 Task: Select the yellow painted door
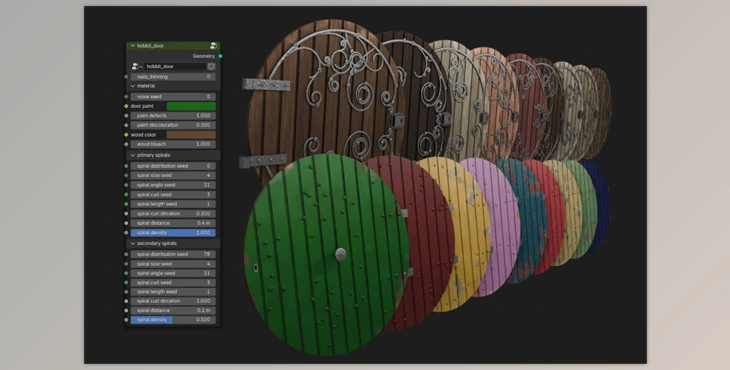point(466,233)
